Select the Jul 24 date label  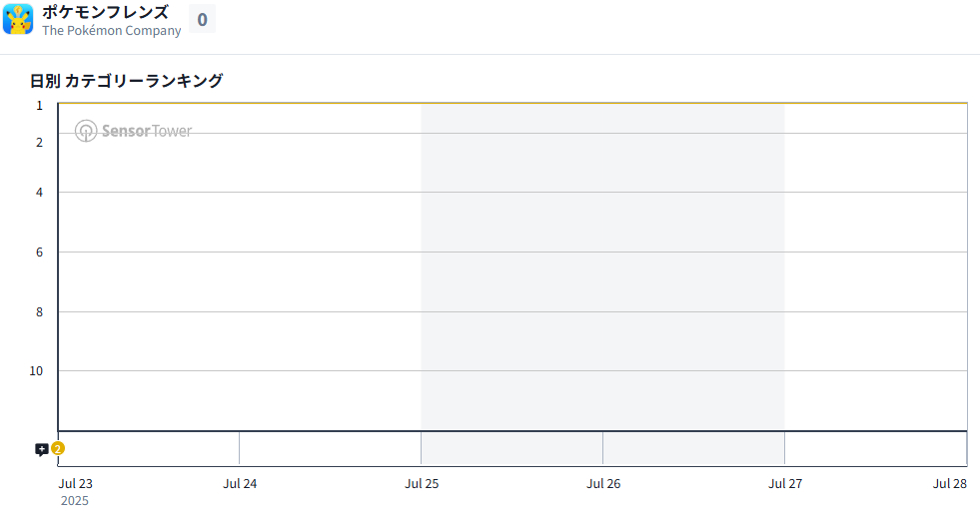tap(240, 484)
